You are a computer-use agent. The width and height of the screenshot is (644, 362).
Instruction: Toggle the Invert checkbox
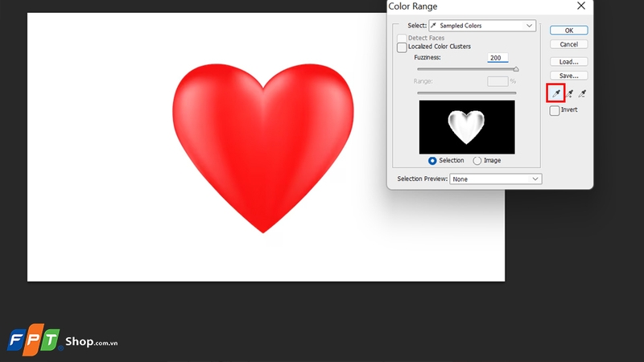pos(555,110)
